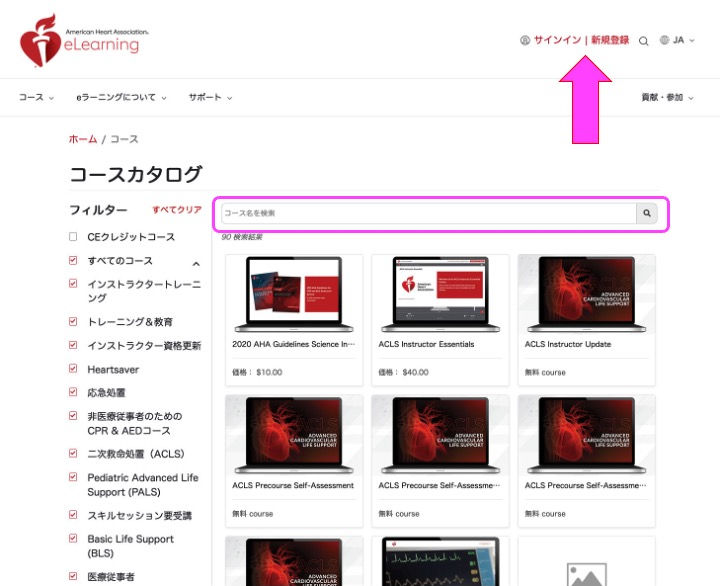
Task: Open the eラーニングについて menu
Action: [x=121, y=97]
